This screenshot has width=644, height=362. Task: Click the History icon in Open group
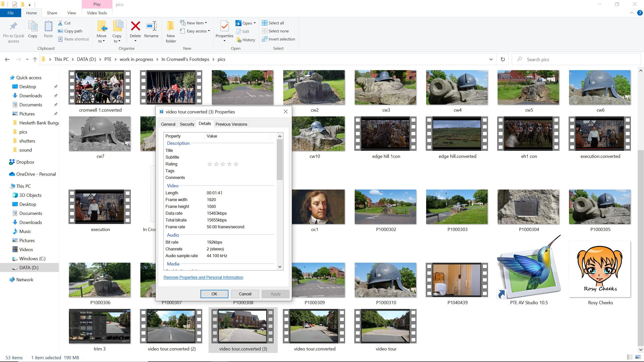click(239, 40)
